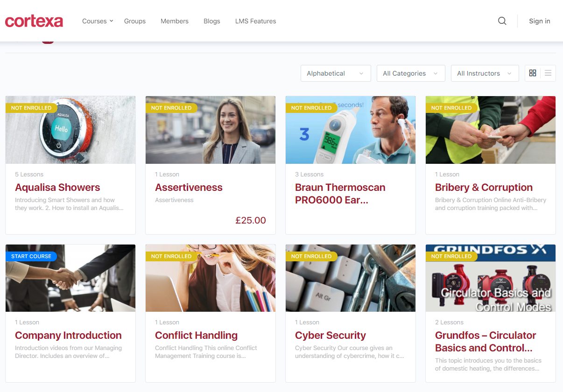Image resolution: width=563 pixels, height=392 pixels.
Task: Open the Members menu item
Action: coord(175,21)
